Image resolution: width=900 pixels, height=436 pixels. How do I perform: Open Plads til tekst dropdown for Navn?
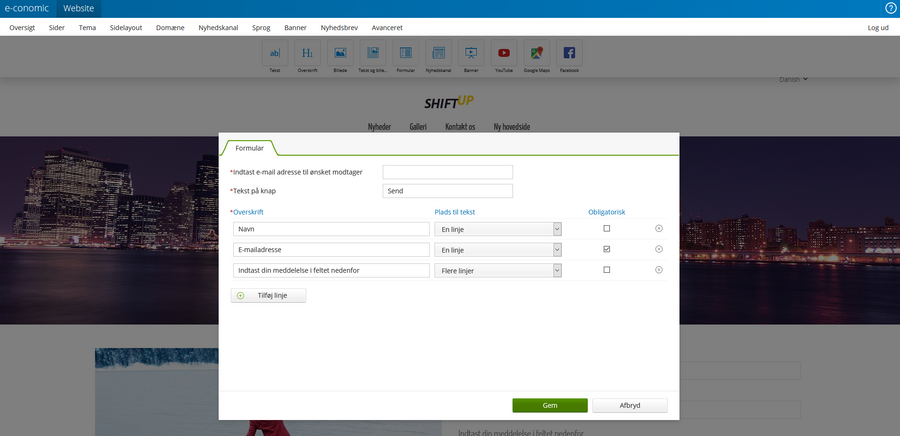click(x=498, y=229)
